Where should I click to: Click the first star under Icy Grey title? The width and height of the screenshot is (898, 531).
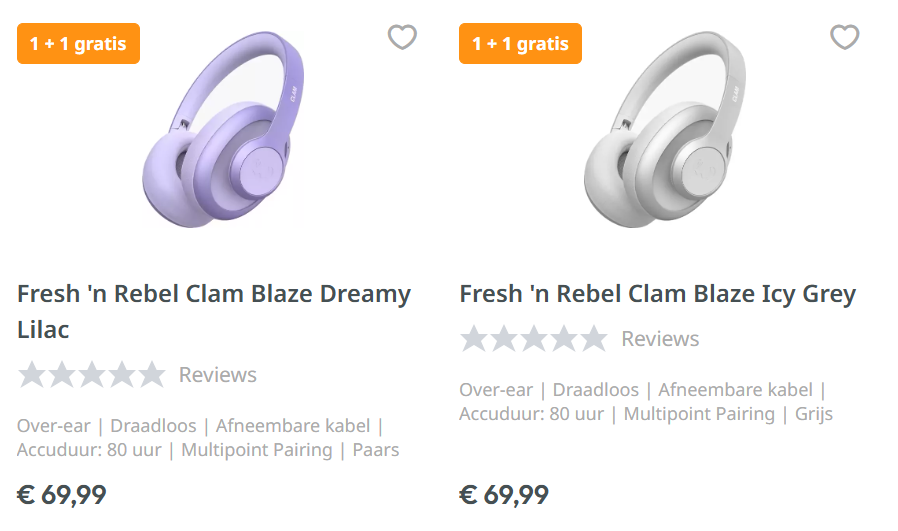[474, 339]
